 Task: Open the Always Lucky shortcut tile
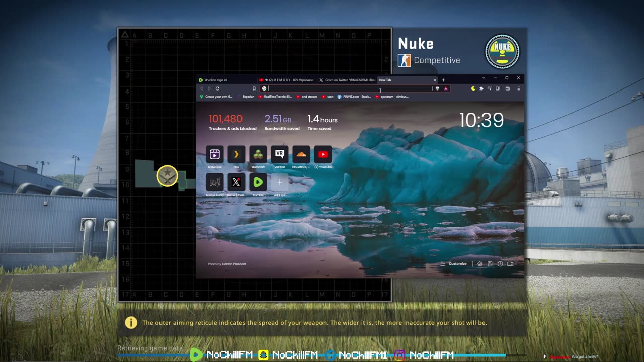coord(215,182)
